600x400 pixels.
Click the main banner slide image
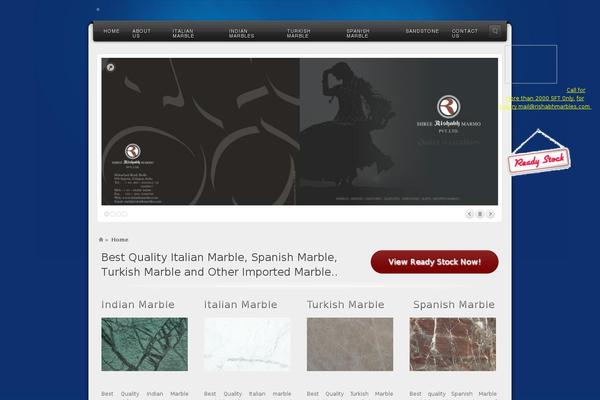point(300,131)
